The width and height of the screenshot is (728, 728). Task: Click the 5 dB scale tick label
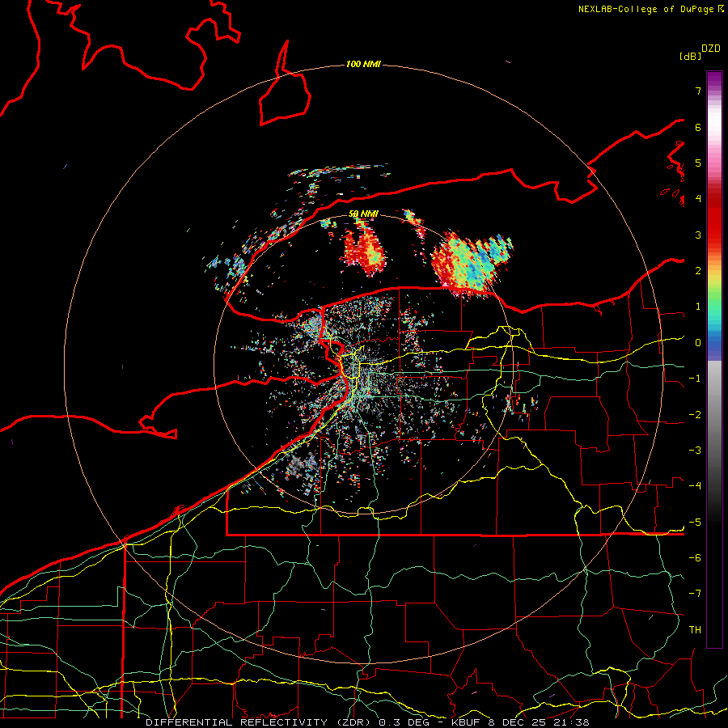[698, 163]
